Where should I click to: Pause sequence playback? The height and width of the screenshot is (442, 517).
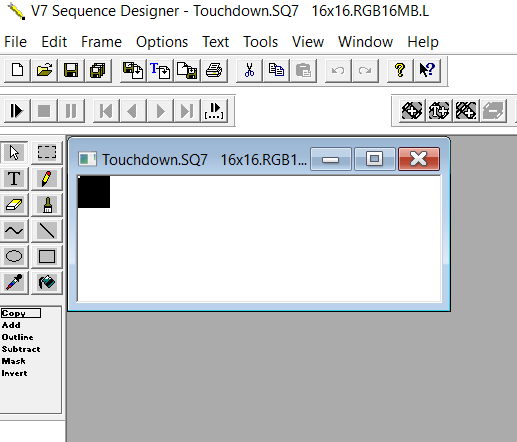[71, 111]
